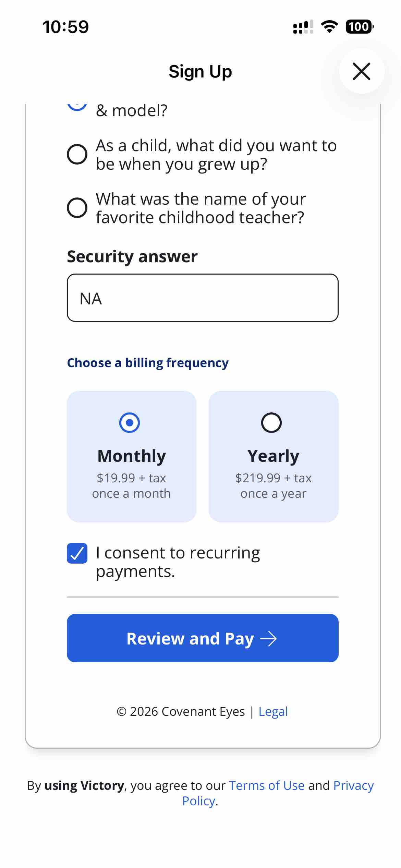This screenshot has height=868, width=401.
Task: Close the Sign Up screen with X
Action: pyautogui.click(x=362, y=71)
